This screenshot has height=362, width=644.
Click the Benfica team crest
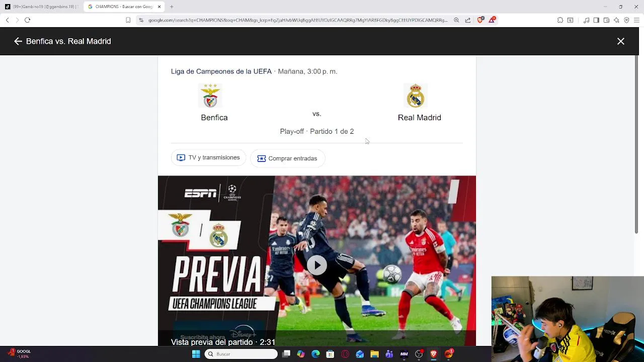(x=210, y=96)
